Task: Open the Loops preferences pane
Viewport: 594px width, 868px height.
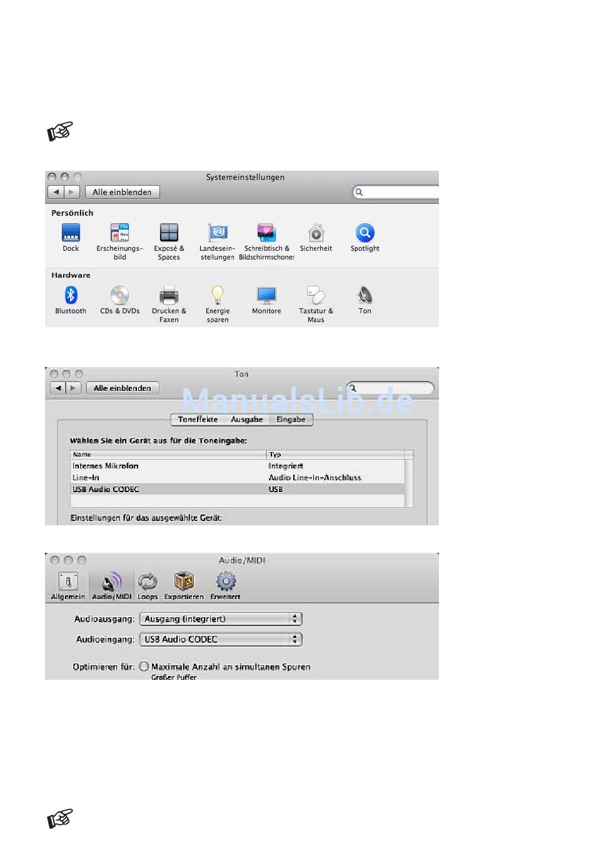Action: click(148, 585)
